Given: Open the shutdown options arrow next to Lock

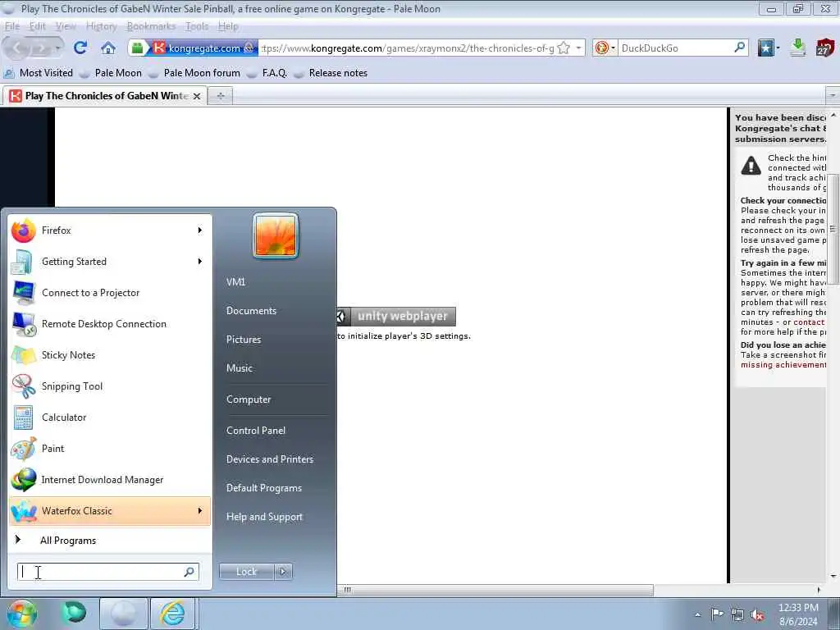Looking at the screenshot, I should coord(283,572).
